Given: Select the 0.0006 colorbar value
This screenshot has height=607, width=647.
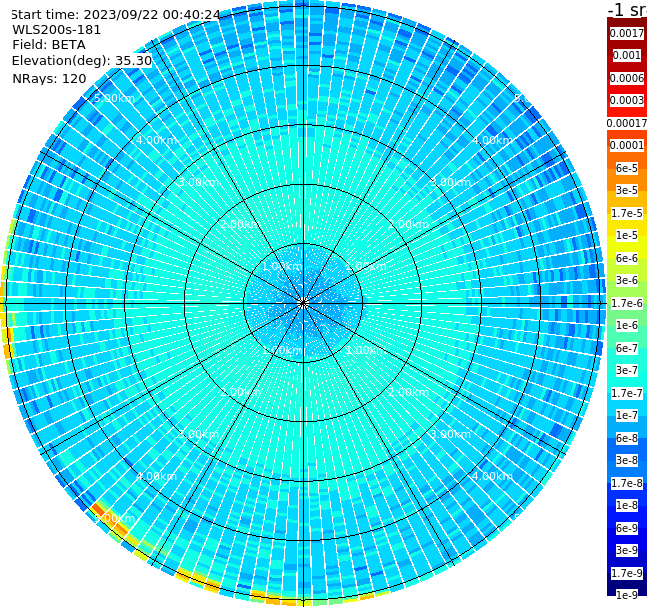Looking at the screenshot, I should click(x=627, y=78).
